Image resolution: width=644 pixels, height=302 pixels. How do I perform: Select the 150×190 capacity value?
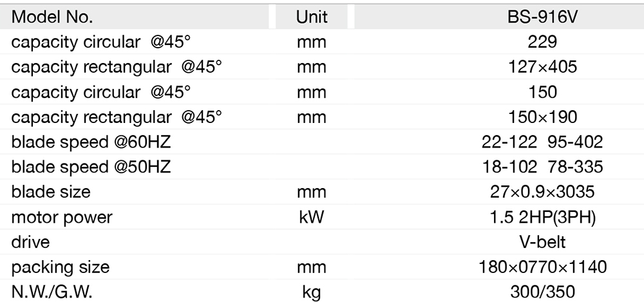[x=541, y=117]
